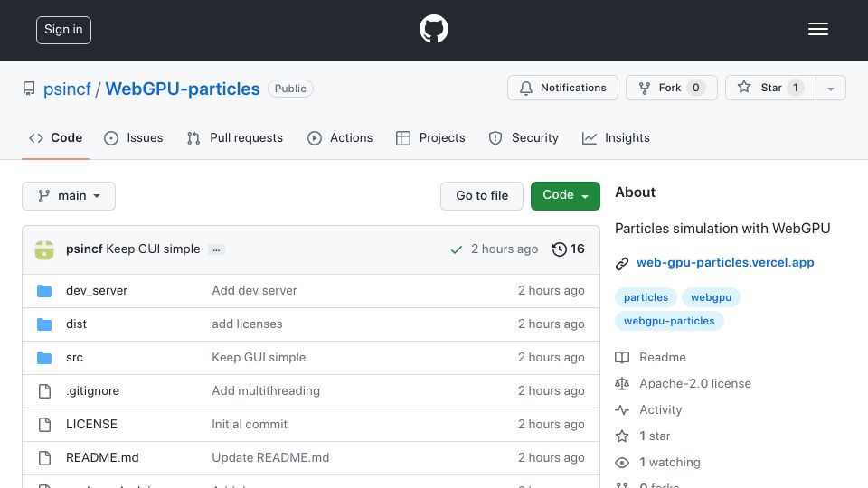Open the 'Initial commit' commit message
The width and height of the screenshot is (868, 488).
(250, 425)
